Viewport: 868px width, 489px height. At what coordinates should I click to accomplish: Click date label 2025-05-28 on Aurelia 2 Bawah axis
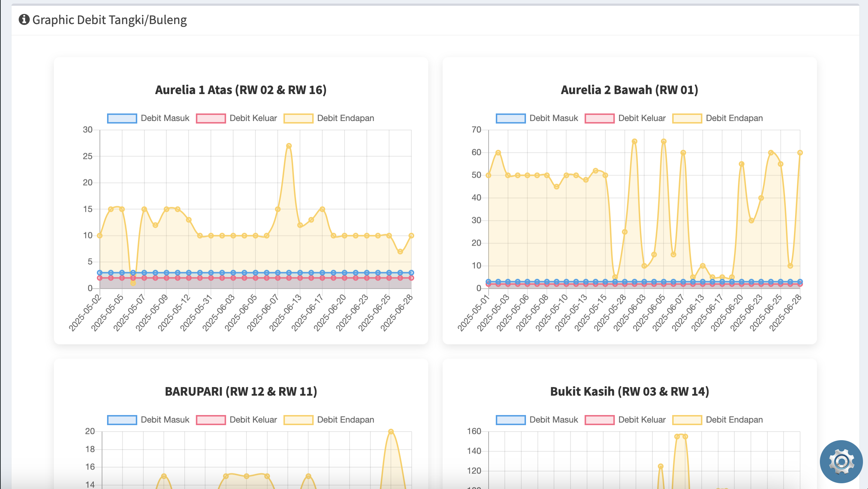610,313
